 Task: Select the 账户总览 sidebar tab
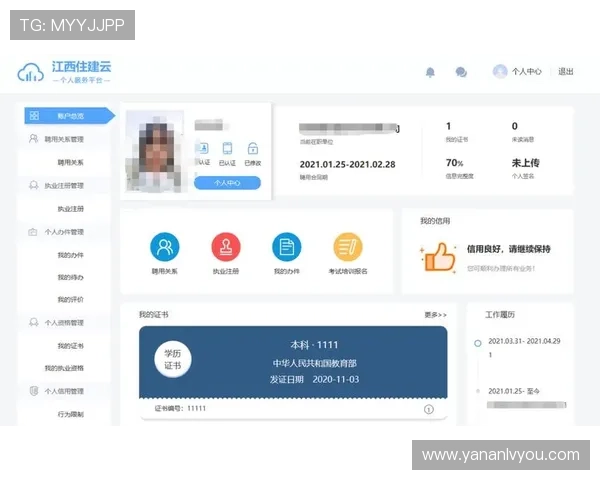[x=70, y=116]
